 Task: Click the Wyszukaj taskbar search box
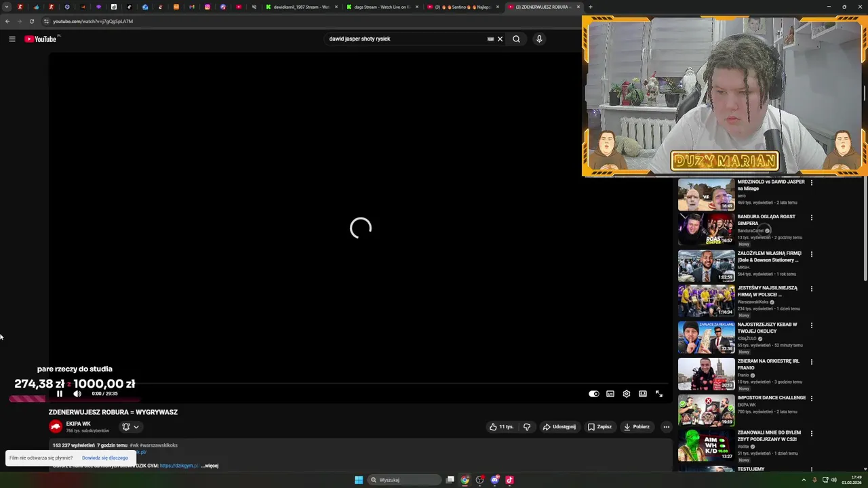pos(406,480)
